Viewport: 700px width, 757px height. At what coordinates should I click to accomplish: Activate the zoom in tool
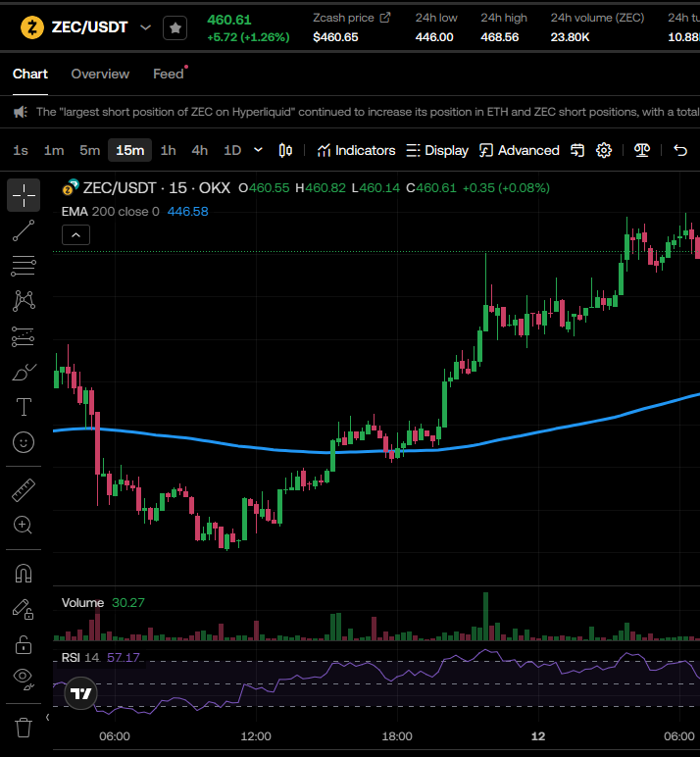(24, 526)
